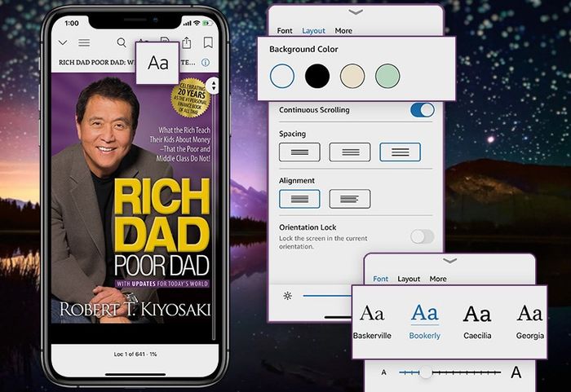Screen dimensions: 571x392
Task: Select the narrow line spacing option
Action: 299,152
